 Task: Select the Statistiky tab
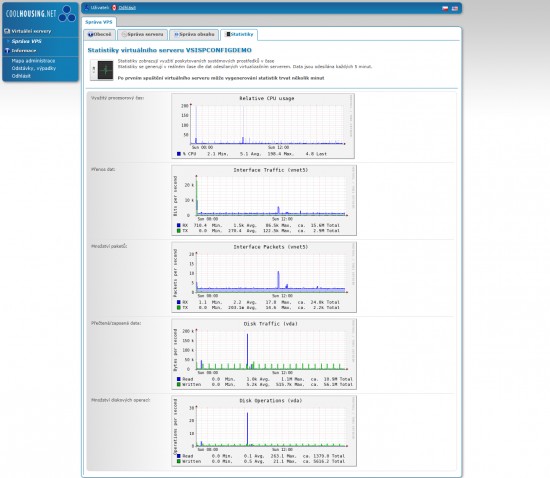pos(239,34)
